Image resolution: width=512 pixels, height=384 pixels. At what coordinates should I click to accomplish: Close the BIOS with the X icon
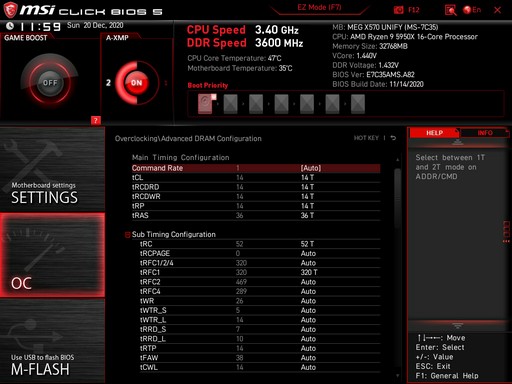(x=497, y=10)
